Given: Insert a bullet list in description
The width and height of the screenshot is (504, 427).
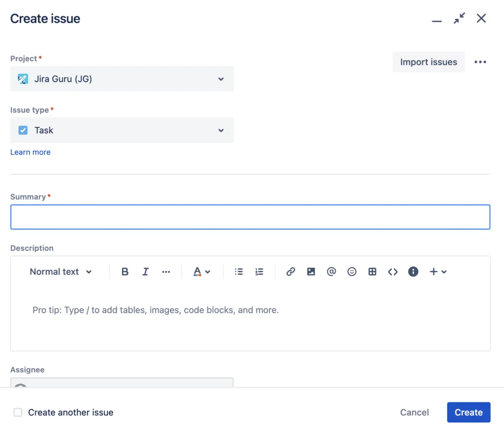Looking at the screenshot, I should 239,272.
